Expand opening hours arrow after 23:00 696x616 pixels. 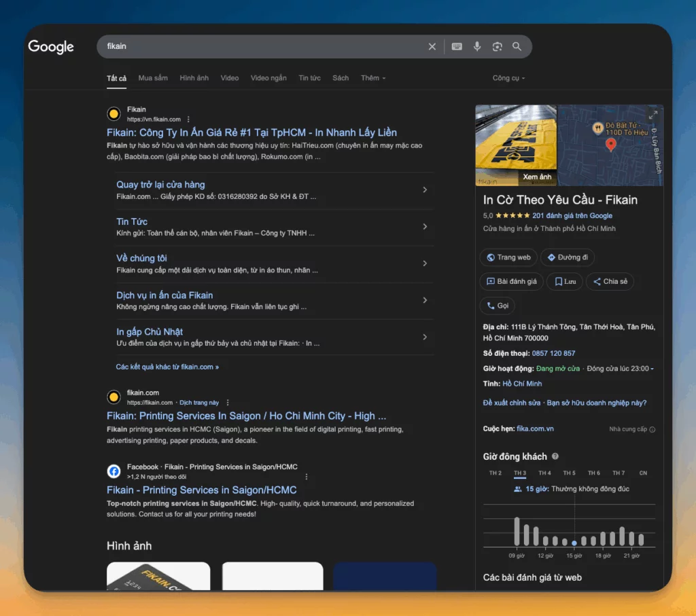(652, 369)
